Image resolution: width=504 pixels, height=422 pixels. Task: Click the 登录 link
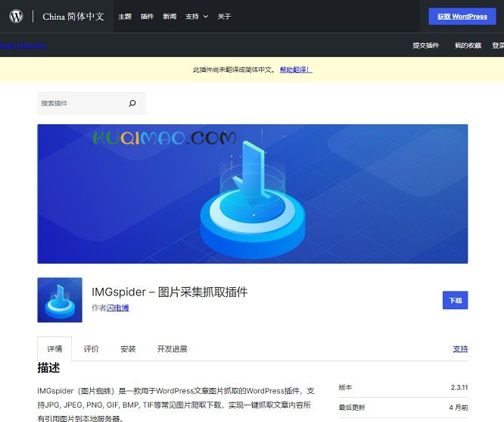click(498, 45)
